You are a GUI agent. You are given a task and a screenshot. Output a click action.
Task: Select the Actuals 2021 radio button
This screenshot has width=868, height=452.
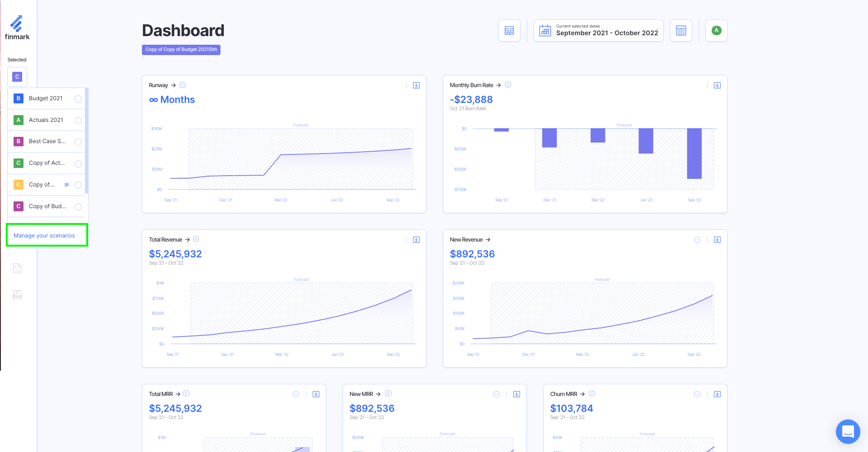(x=78, y=121)
